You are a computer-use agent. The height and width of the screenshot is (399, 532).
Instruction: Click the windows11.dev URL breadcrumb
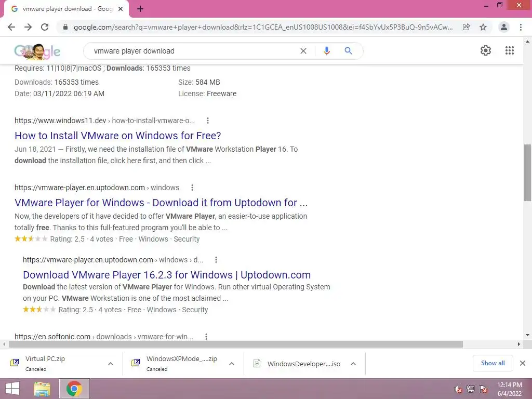point(104,121)
